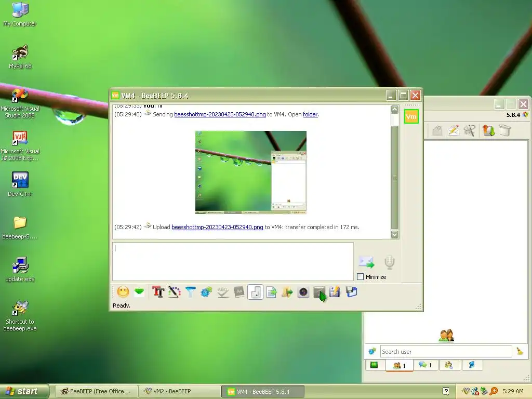Open the uploaded beesshottmp png link
The height and width of the screenshot is (399, 532).
tap(218, 227)
